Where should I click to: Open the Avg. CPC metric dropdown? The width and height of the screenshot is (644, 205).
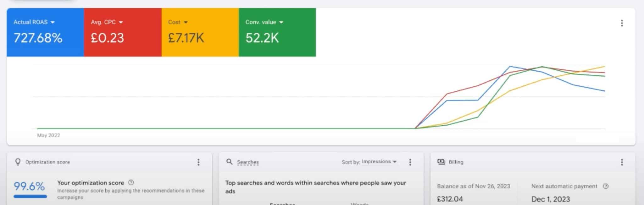(121, 22)
